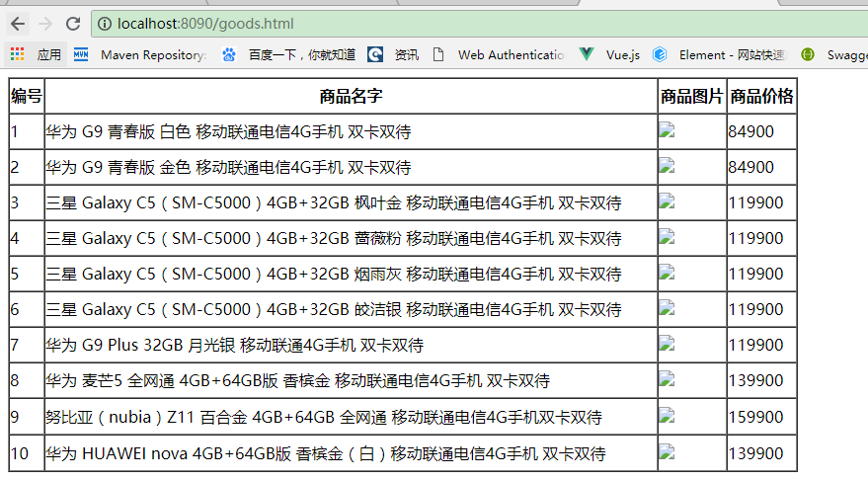Click the 编号 column header

(27, 97)
